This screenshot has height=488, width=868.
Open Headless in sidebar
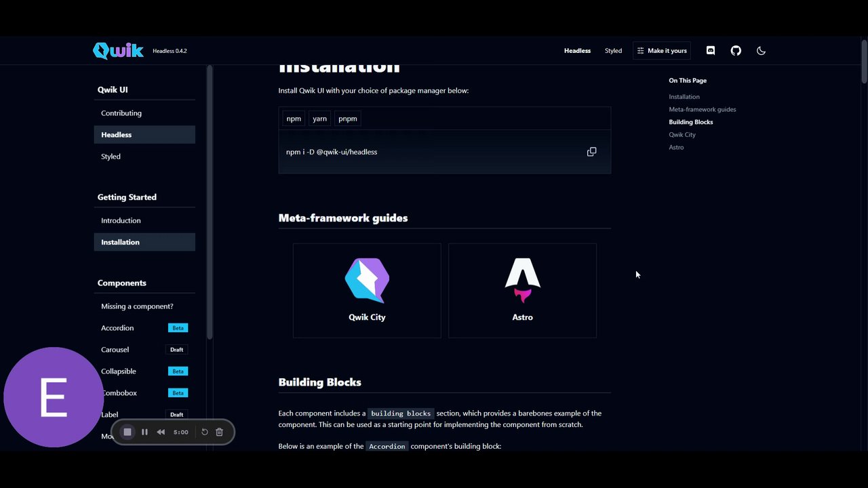(x=144, y=135)
